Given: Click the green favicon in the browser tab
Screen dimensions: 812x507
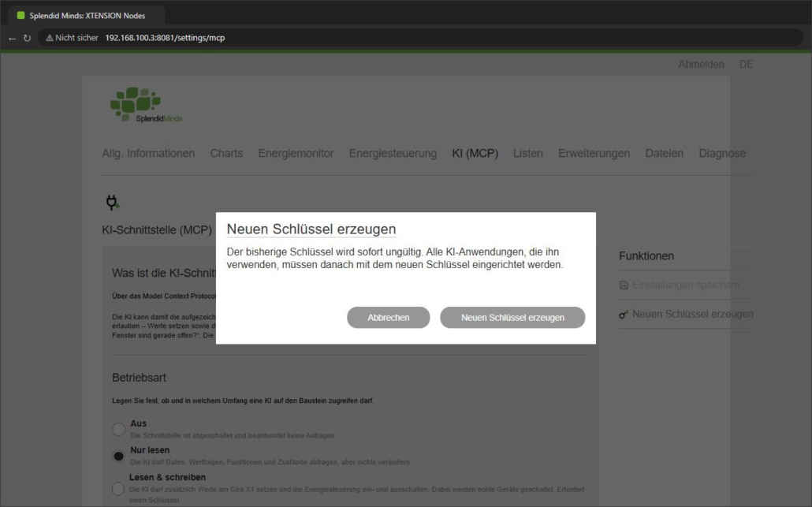Looking at the screenshot, I should pos(20,16).
